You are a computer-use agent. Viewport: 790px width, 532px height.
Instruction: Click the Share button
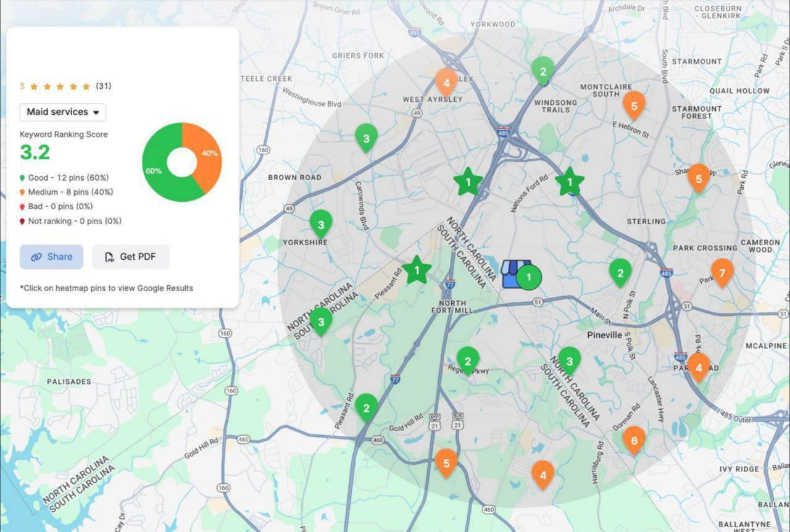pos(51,257)
